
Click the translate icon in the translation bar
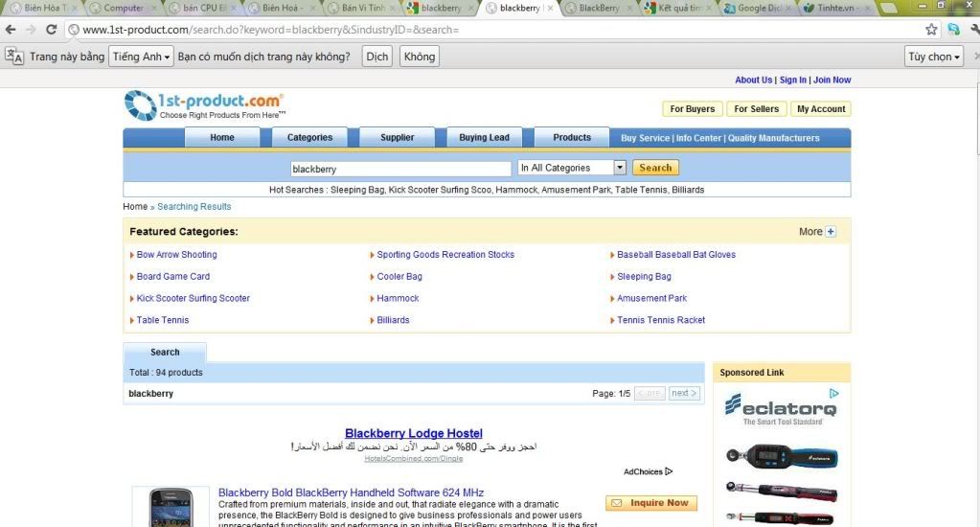(x=14, y=57)
